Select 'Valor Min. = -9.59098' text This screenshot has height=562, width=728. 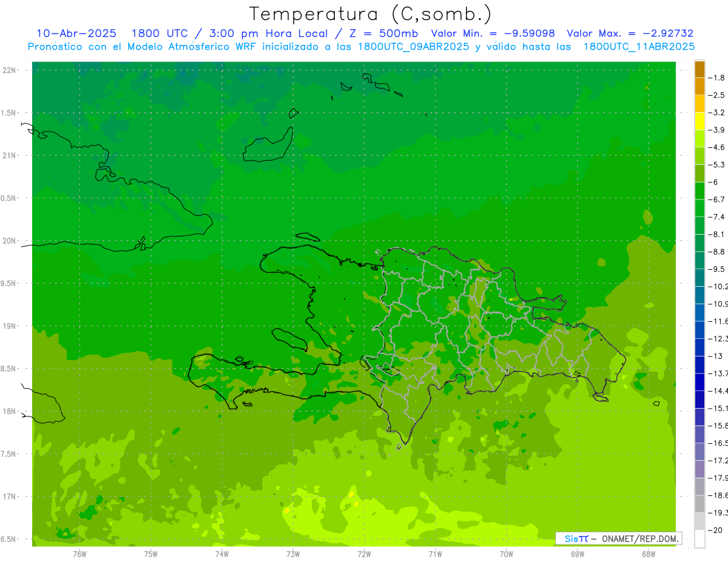(x=493, y=33)
